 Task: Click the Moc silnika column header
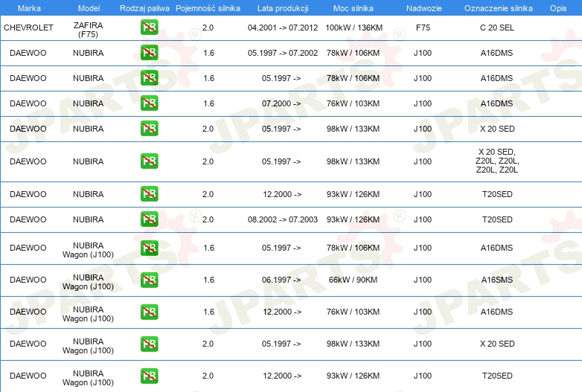coord(354,8)
